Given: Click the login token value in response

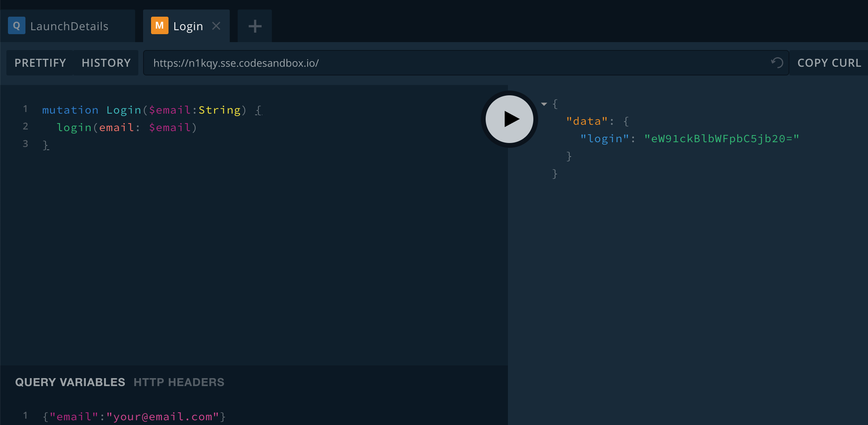Looking at the screenshot, I should 722,139.
